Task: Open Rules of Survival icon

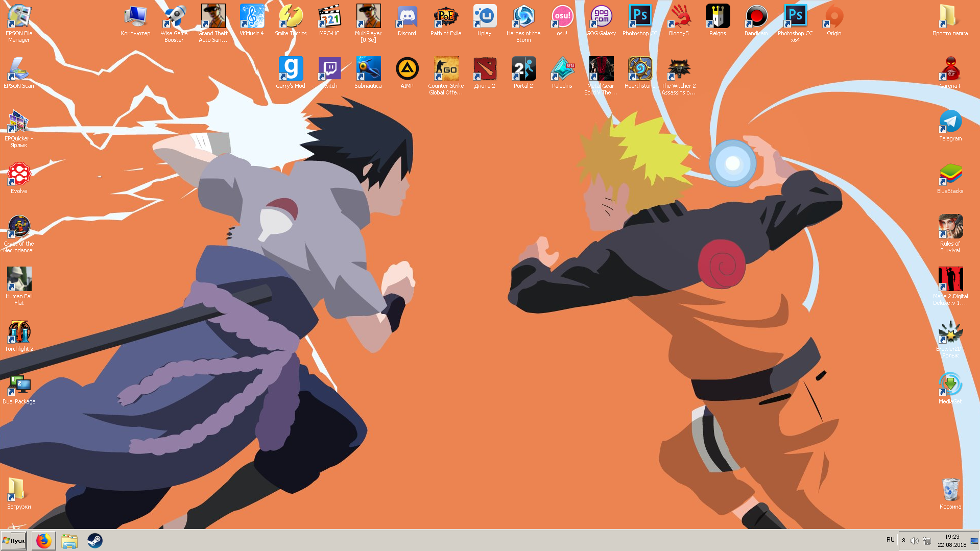Action: click(x=950, y=233)
